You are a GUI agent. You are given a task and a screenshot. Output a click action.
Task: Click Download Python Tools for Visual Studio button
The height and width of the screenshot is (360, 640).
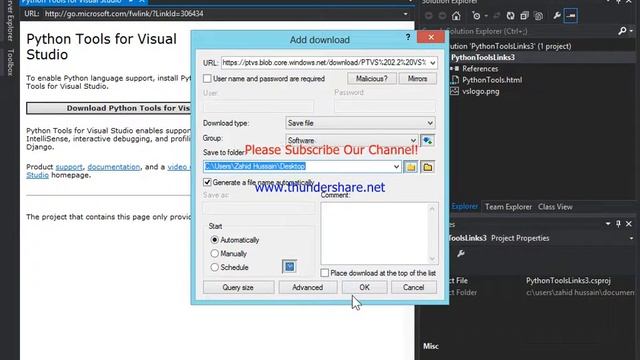click(x=109, y=108)
